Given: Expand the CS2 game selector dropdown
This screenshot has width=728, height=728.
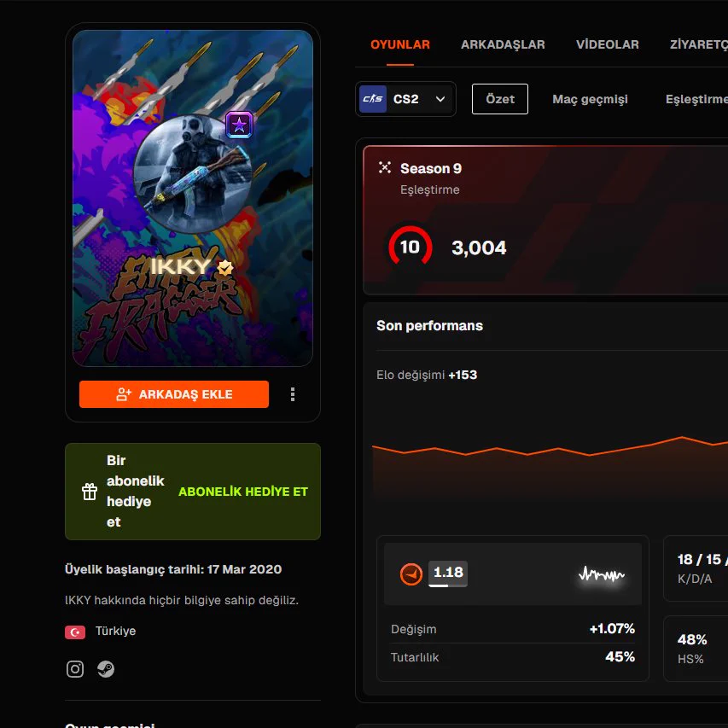Looking at the screenshot, I should click(405, 99).
